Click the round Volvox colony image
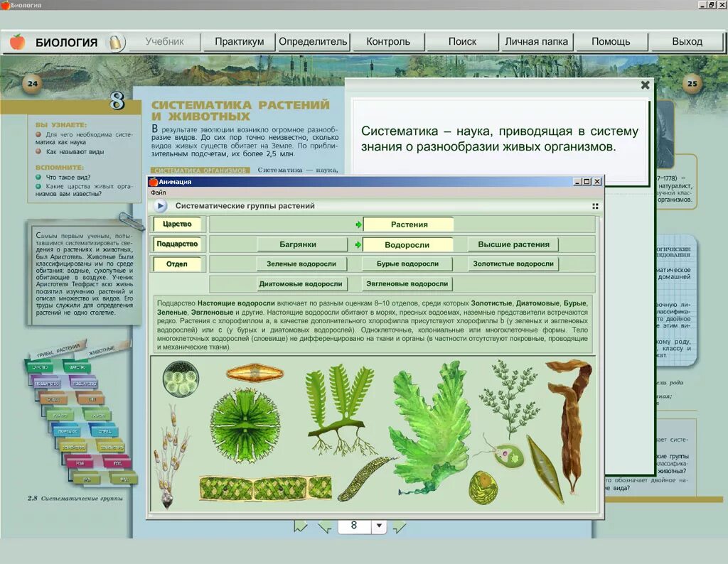 click(181, 379)
